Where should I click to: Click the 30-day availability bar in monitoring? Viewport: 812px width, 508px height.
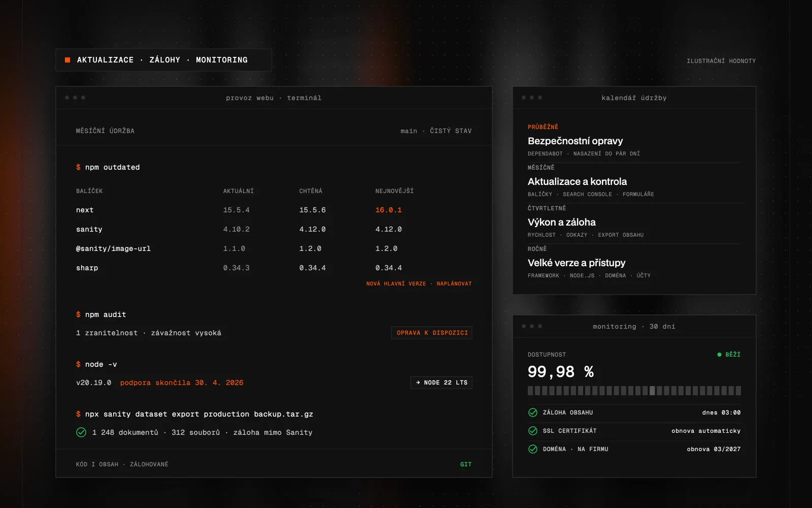634,391
